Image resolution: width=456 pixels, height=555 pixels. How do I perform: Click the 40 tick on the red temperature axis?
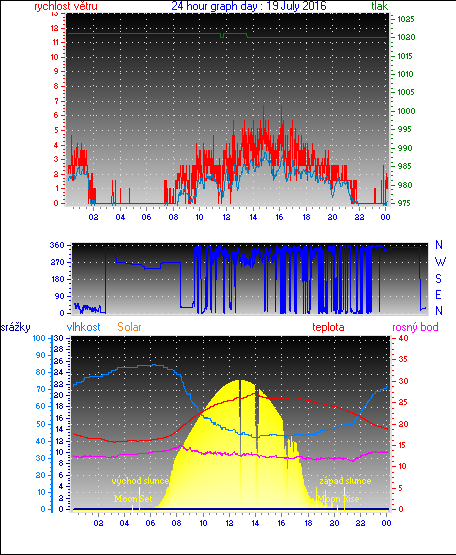404,338
